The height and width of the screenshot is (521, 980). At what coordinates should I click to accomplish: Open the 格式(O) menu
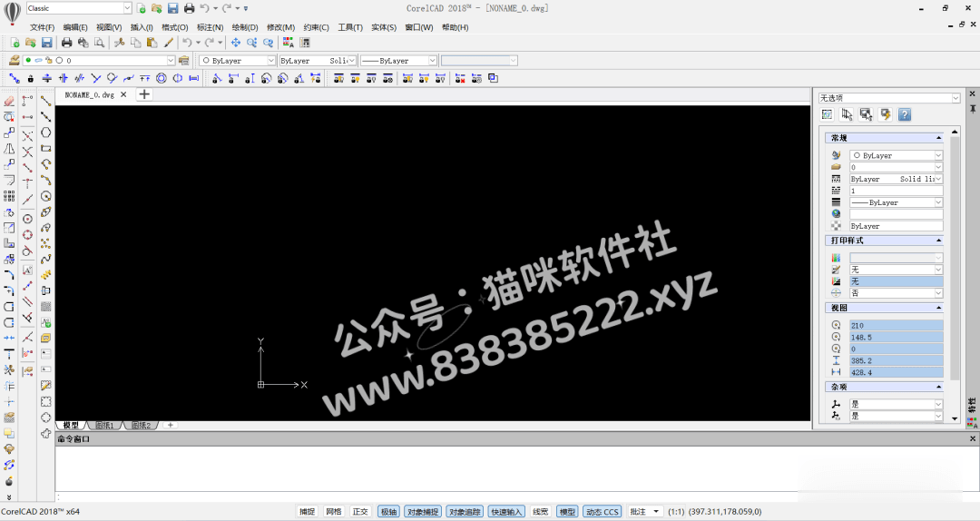point(174,27)
